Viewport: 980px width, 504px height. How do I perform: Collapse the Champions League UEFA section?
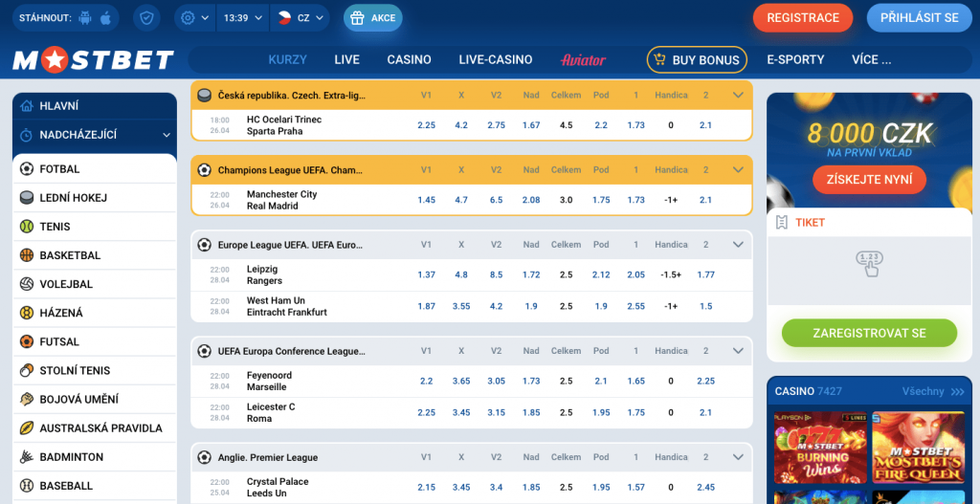point(738,170)
